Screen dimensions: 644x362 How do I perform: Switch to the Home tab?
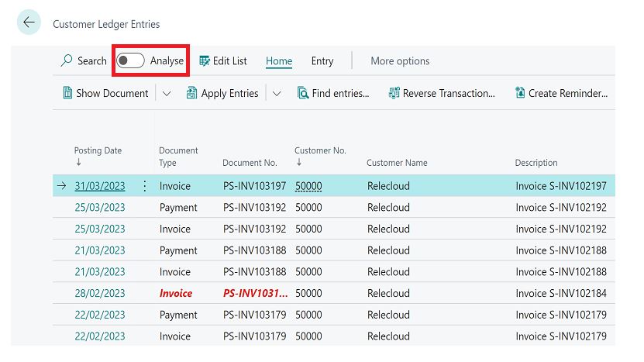click(x=279, y=61)
